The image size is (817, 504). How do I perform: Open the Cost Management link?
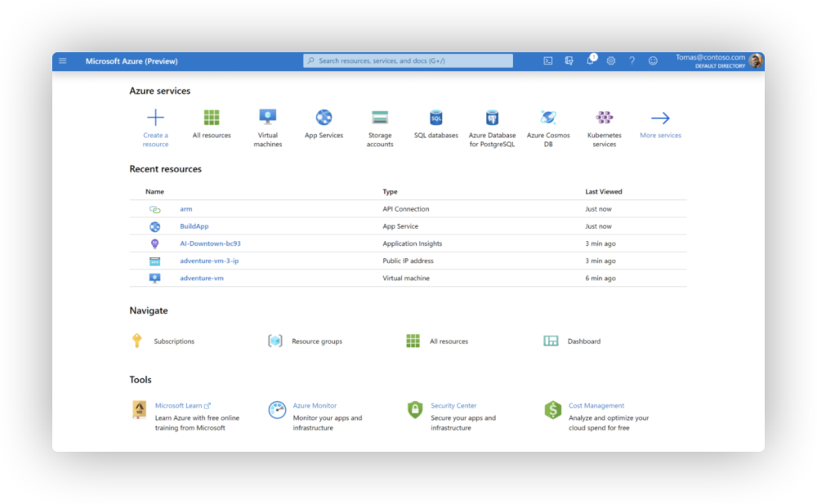(x=596, y=405)
